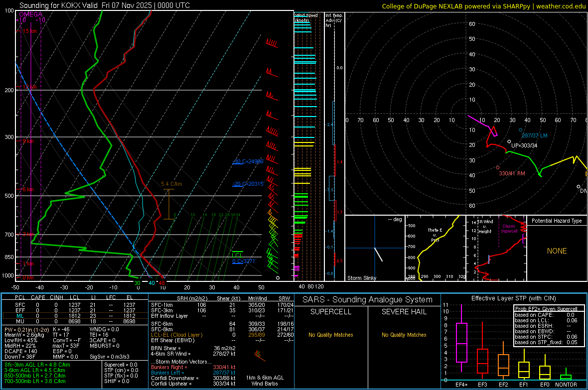Click the -20 C=20315' level label
The image size is (588, 390).
point(248,184)
